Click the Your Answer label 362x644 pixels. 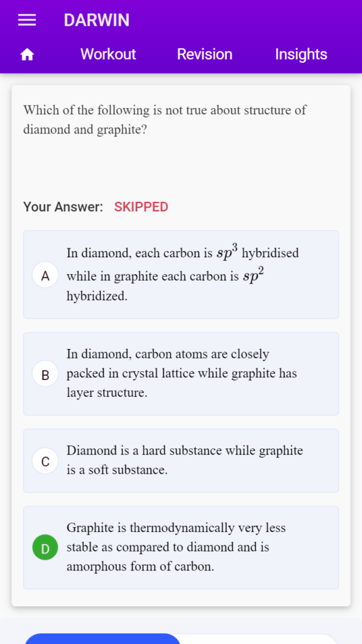[x=63, y=207]
